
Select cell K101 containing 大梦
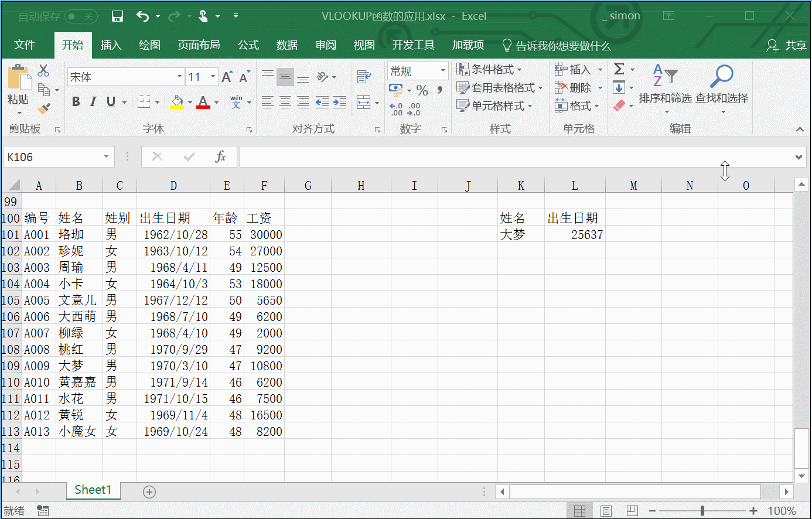point(521,234)
